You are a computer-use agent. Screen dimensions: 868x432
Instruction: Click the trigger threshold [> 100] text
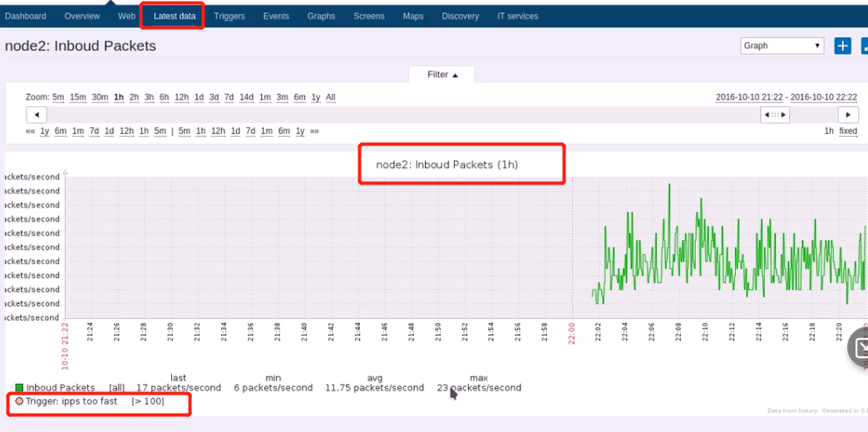tap(148, 401)
